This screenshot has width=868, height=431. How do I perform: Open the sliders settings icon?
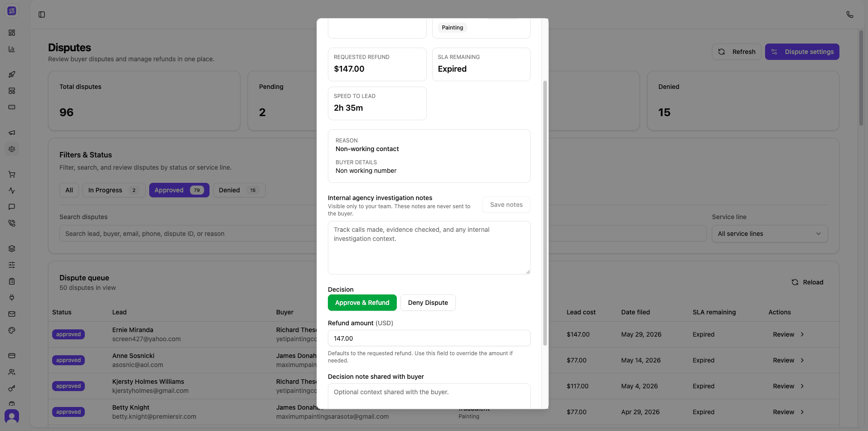click(x=12, y=265)
